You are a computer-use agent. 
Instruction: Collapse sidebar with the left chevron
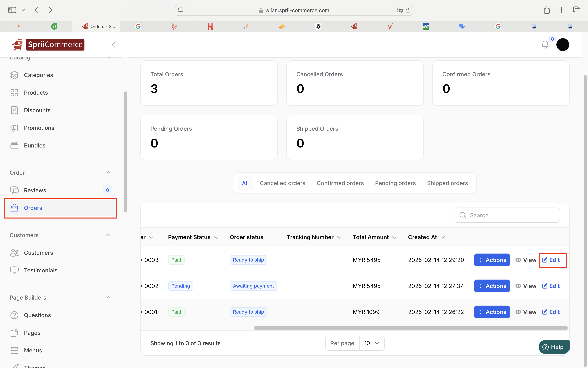[x=114, y=45]
